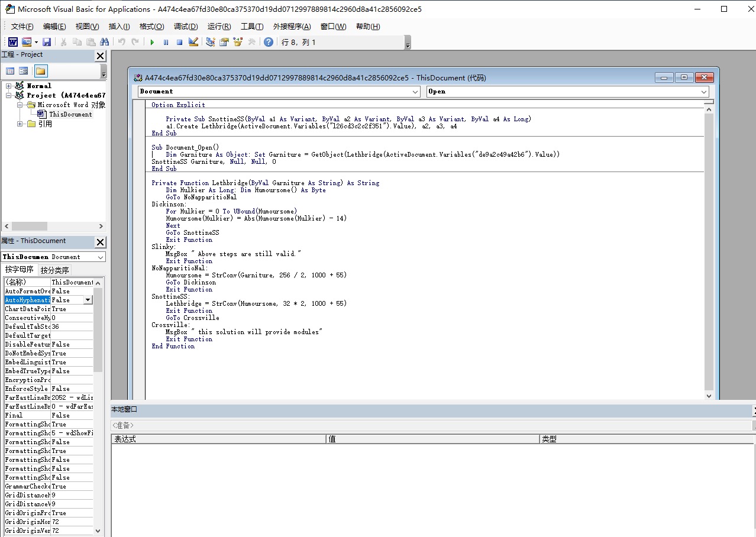This screenshot has height=537, width=756.
Task: Toggle Design Mode ruler icon
Action: [x=193, y=42]
